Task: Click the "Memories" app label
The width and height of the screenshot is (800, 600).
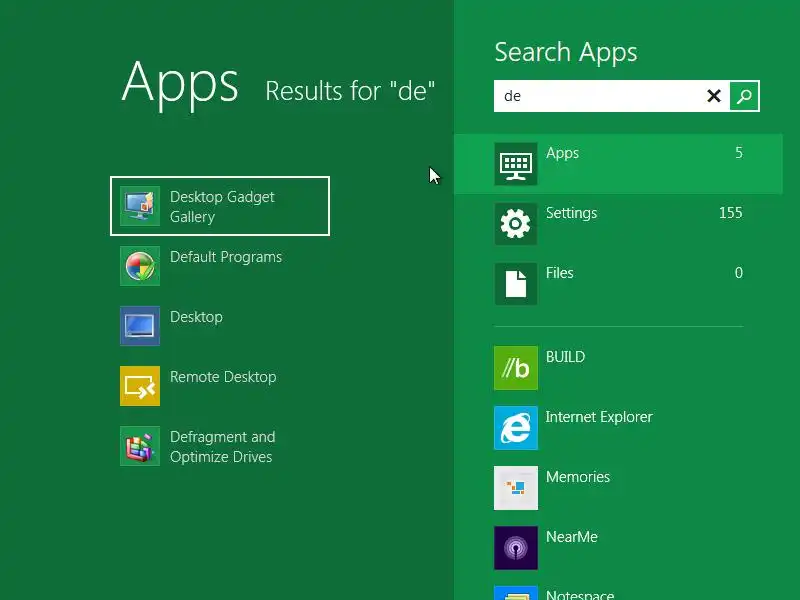Action: 578,477
